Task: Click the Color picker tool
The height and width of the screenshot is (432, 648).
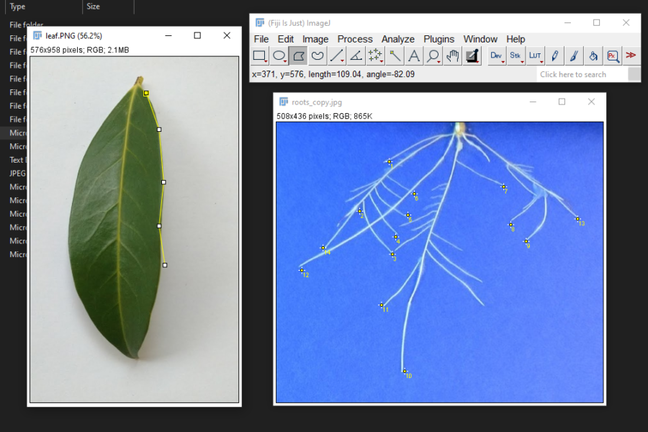Action: click(472, 57)
